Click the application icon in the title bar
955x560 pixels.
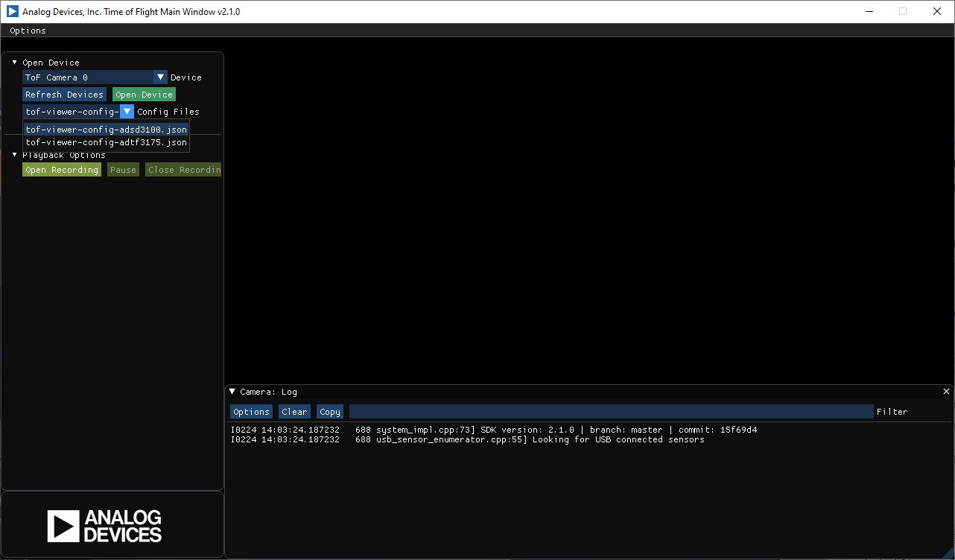pyautogui.click(x=13, y=11)
